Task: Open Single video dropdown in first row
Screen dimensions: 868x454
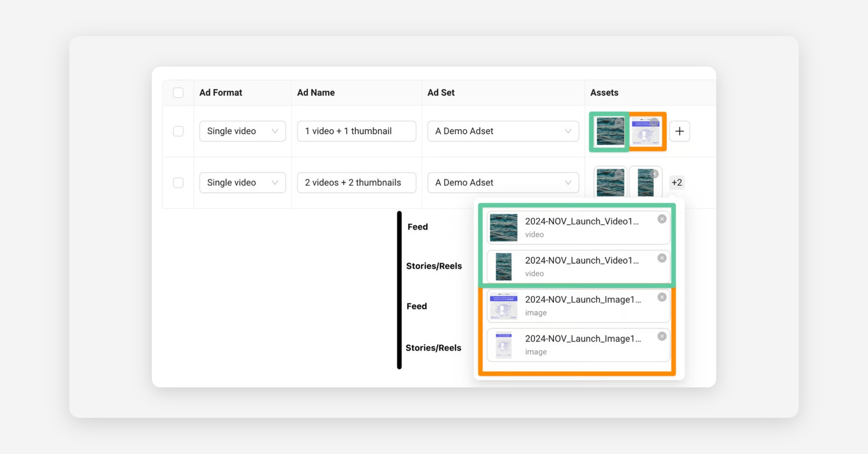Action: point(242,131)
